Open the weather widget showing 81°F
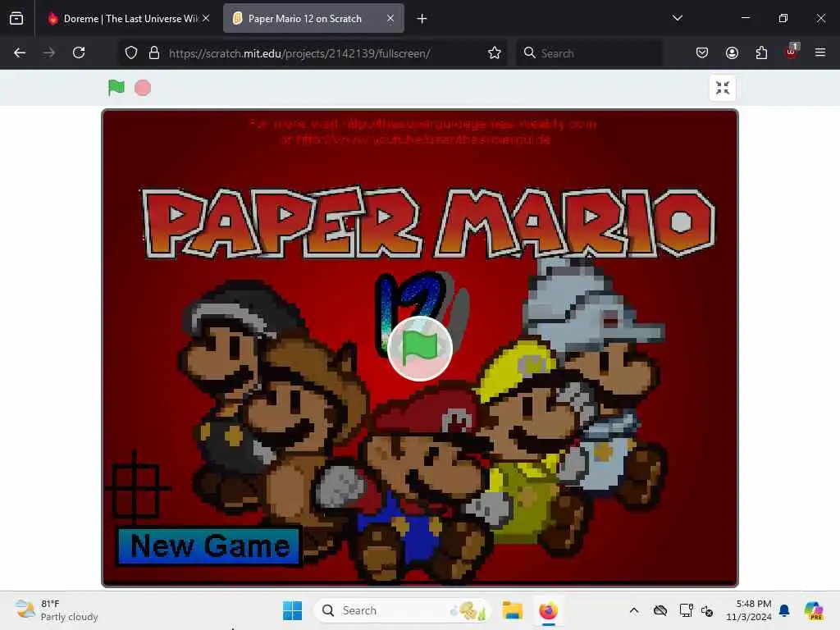 (57, 610)
